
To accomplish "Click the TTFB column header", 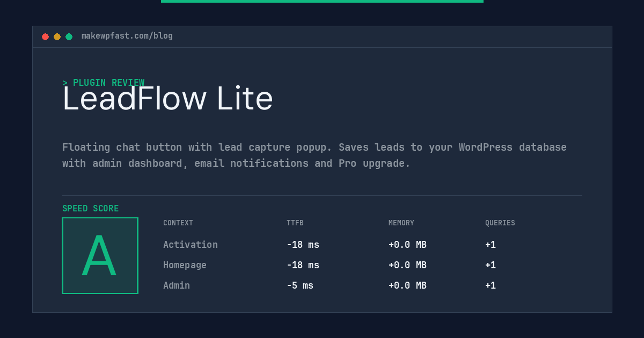I will (x=295, y=223).
